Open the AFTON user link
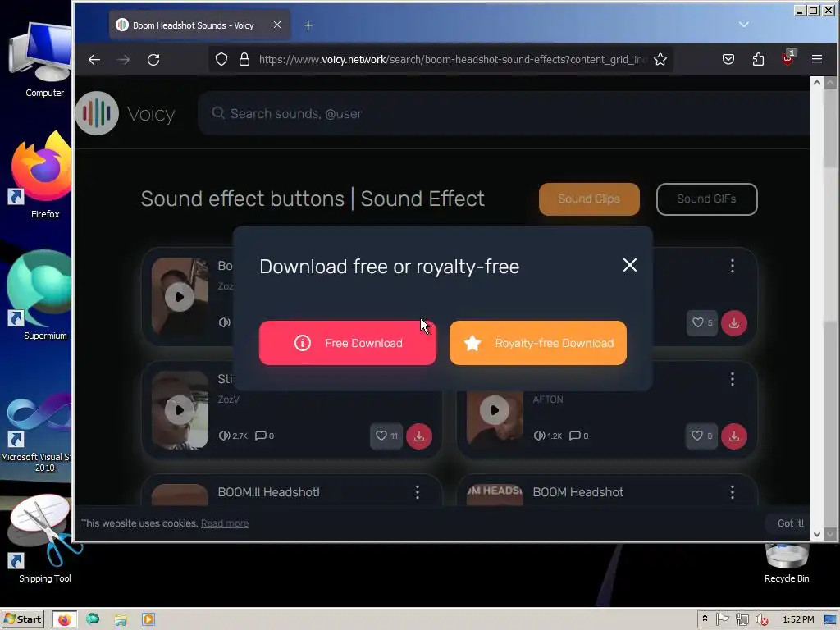The height and width of the screenshot is (630, 840). (547, 399)
